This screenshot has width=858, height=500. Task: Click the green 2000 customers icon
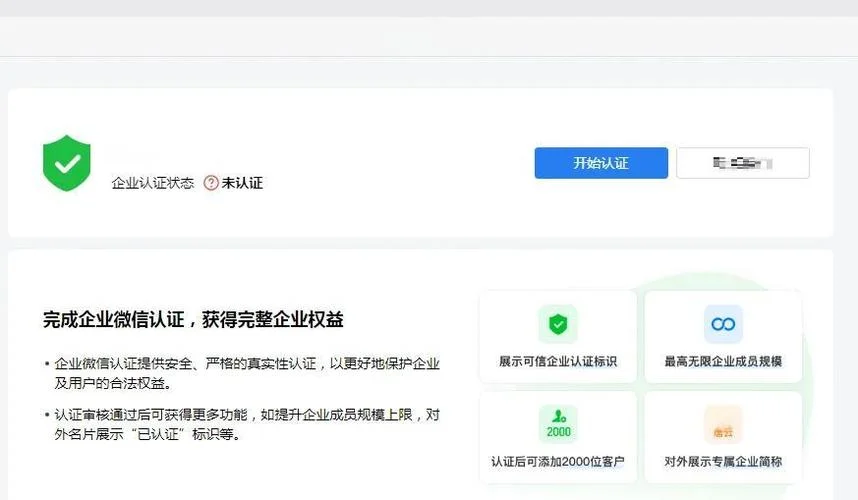(558, 424)
